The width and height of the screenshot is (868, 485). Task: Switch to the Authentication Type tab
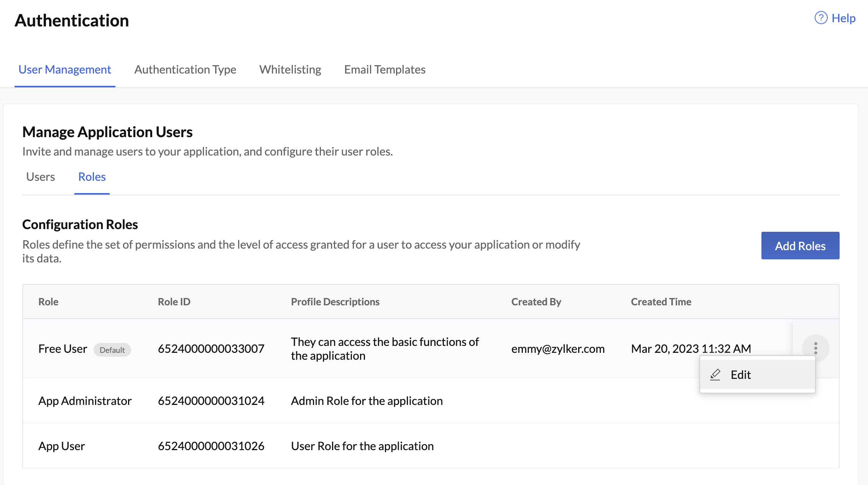coord(185,69)
